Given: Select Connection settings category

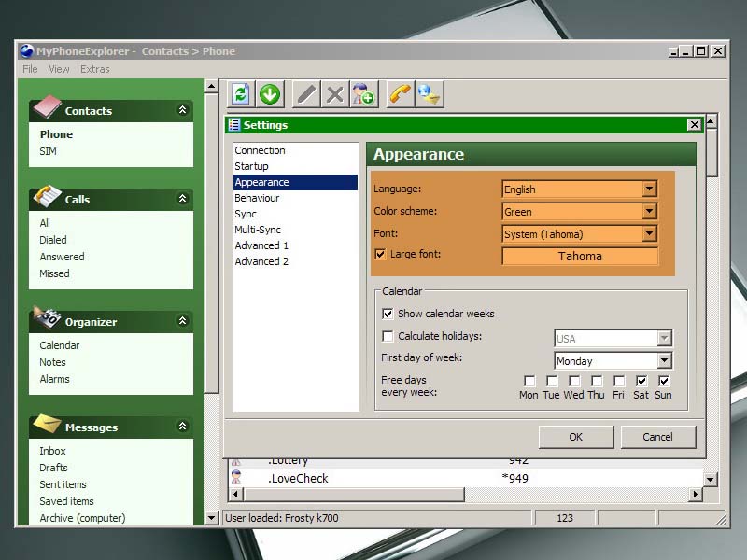Looking at the screenshot, I should (295, 150).
